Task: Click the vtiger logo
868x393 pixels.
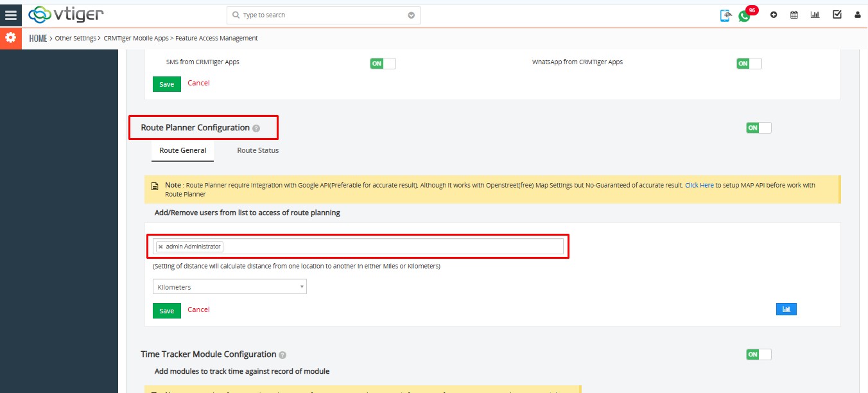Action: (x=66, y=14)
